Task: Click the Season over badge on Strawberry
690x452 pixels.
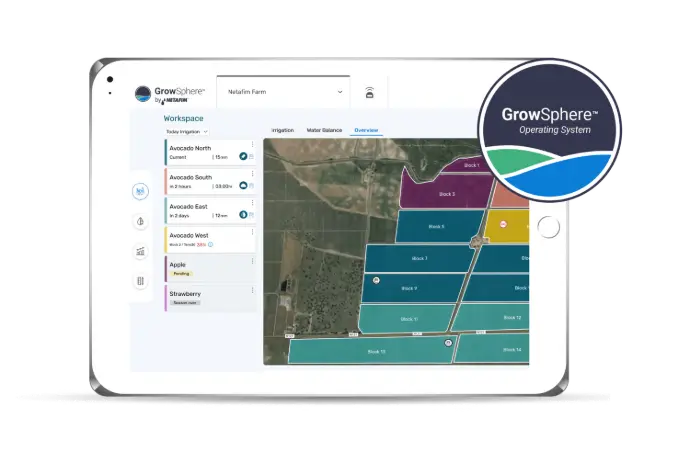Action: [185, 303]
